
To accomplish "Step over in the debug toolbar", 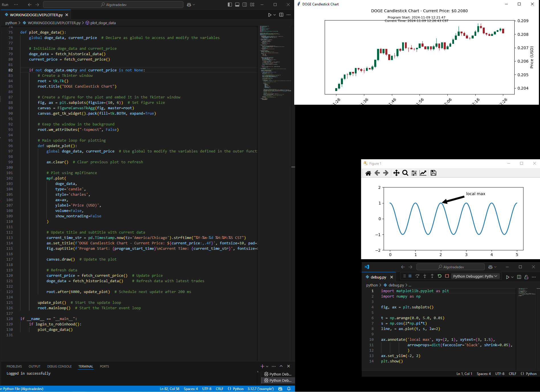I will (417, 276).
